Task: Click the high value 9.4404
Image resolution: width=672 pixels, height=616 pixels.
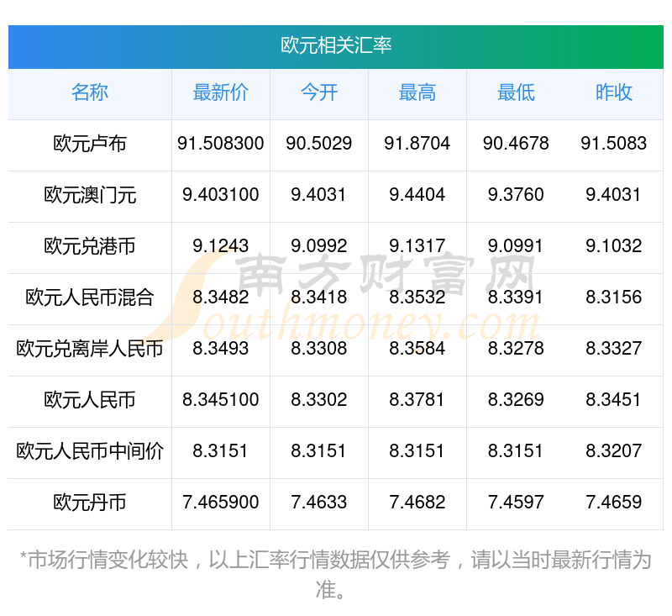Action: coord(417,195)
